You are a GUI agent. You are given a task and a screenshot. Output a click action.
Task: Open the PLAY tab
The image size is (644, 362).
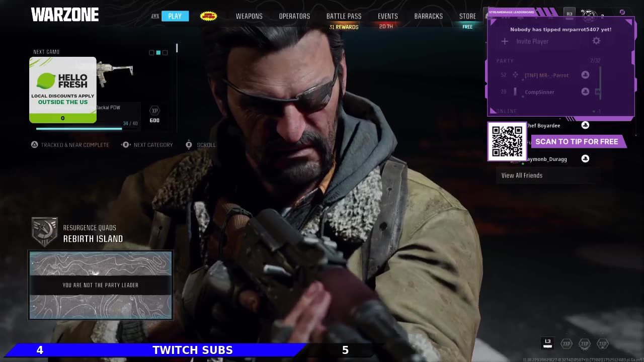pyautogui.click(x=175, y=16)
